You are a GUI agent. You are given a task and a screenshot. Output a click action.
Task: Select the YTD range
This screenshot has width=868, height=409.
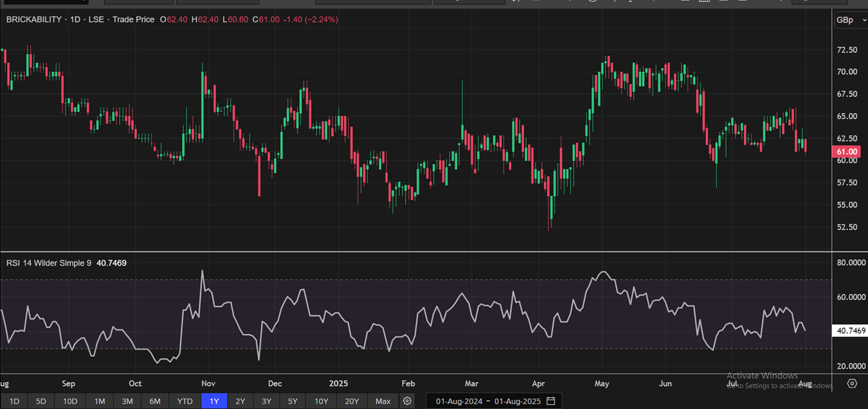(185, 401)
